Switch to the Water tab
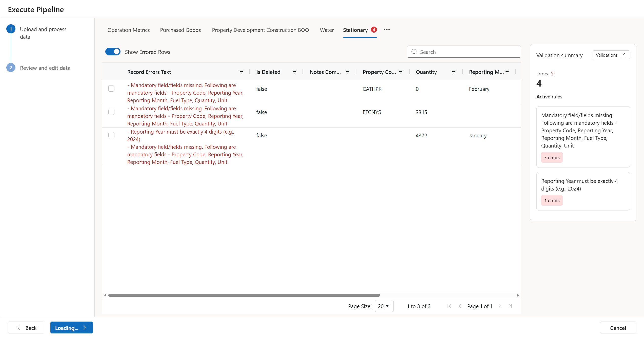The width and height of the screenshot is (644, 338). pos(327,30)
